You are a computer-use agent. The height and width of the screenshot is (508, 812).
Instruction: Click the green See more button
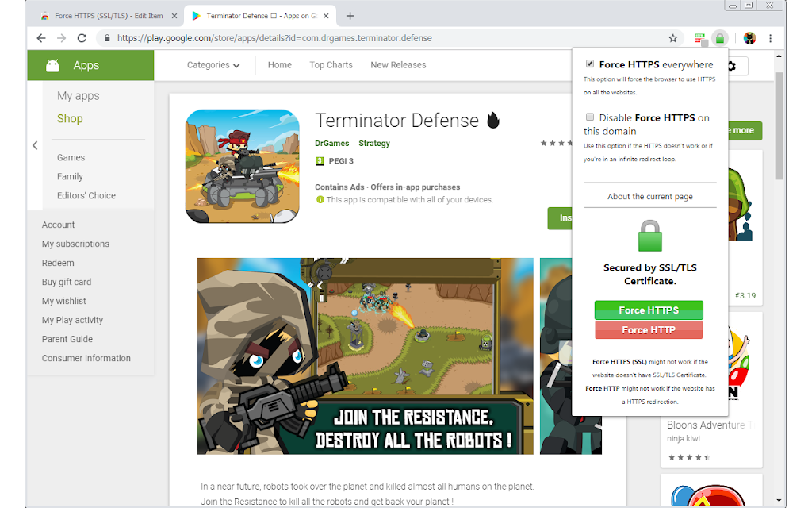pos(745,131)
